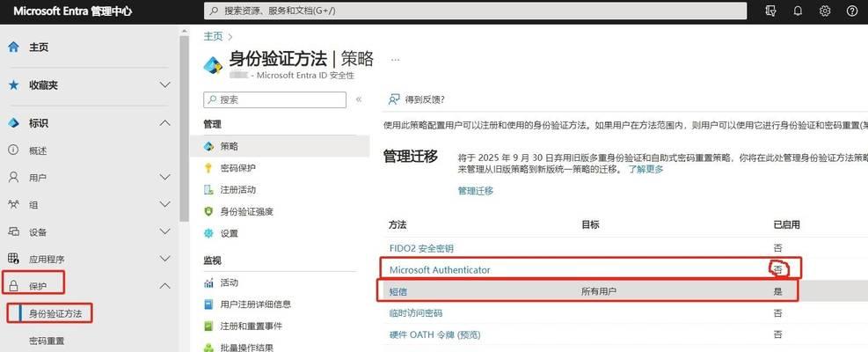Click the 策略 policy icon

pyautogui.click(x=208, y=146)
